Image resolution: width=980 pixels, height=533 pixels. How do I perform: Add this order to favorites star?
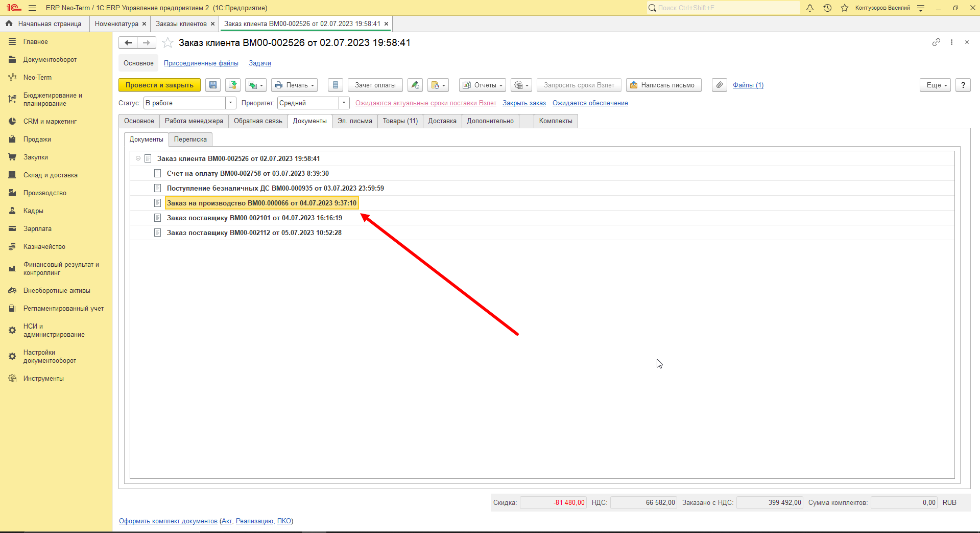click(x=168, y=43)
